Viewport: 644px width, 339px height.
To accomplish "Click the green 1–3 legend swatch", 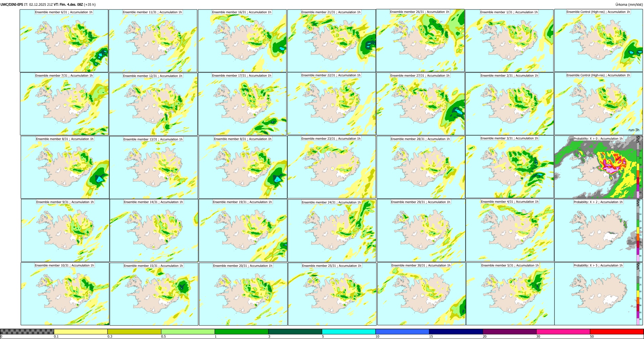I will [241, 332].
